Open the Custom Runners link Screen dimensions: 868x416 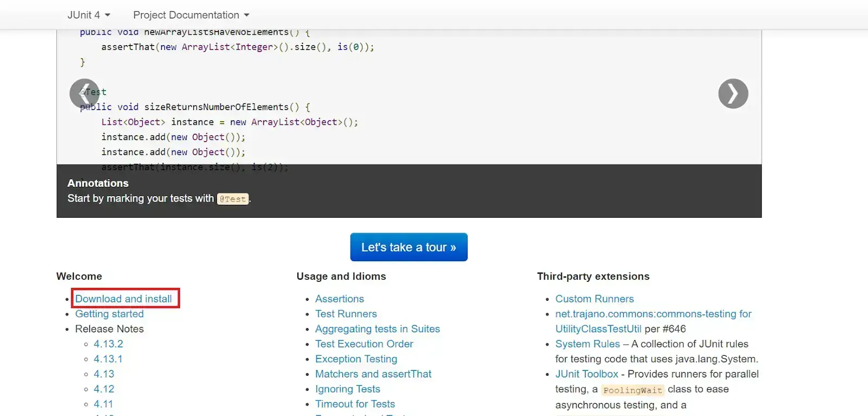(x=595, y=299)
